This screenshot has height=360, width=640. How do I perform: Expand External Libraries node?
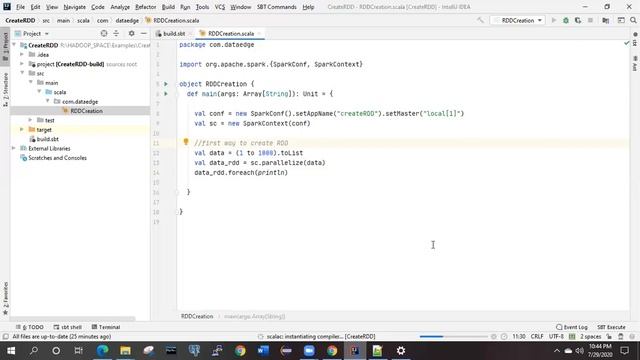(x=15, y=149)
